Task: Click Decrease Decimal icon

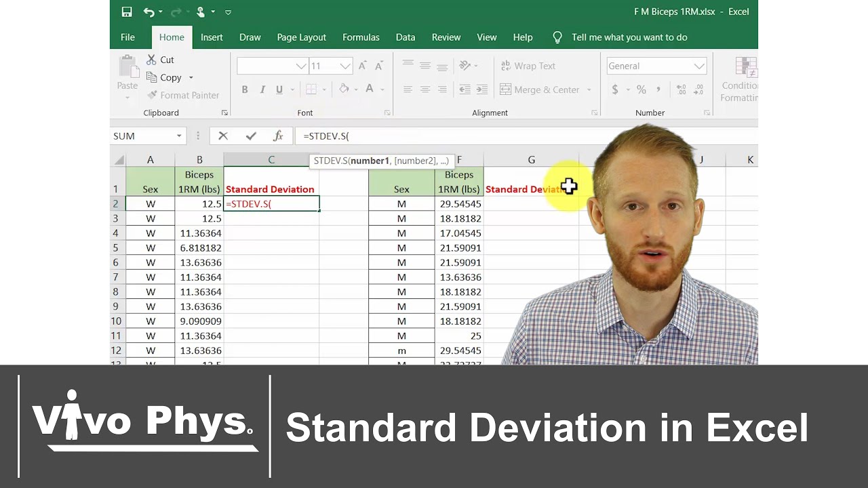Action: point(698,89)
